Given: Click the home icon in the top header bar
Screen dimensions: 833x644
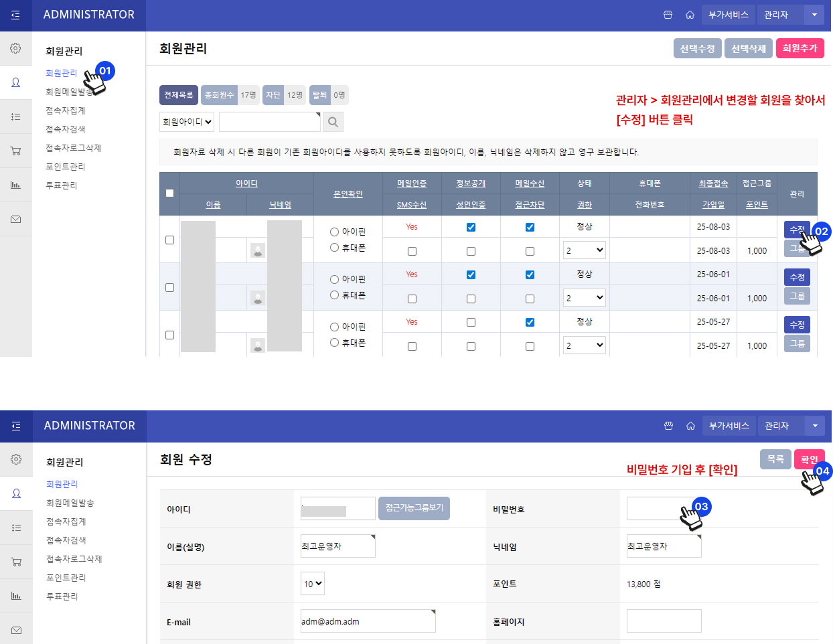Looking at the screenshot, I should (690, 15).
